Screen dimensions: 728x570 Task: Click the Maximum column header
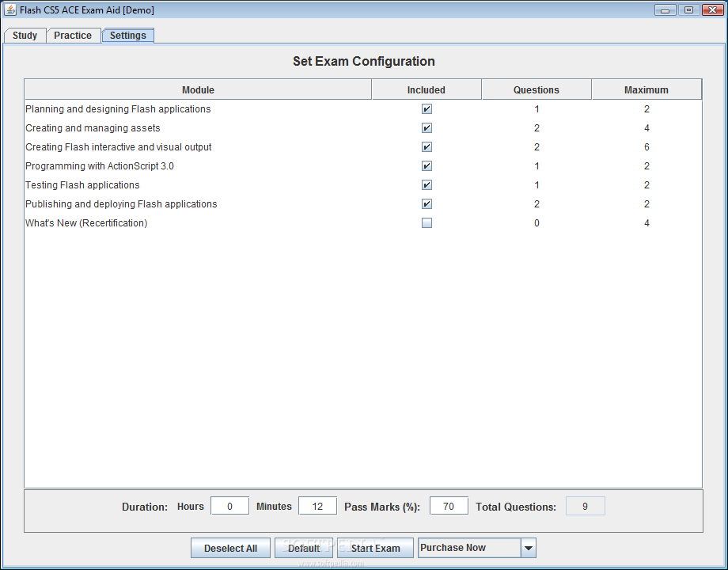(x=646, y=89)
